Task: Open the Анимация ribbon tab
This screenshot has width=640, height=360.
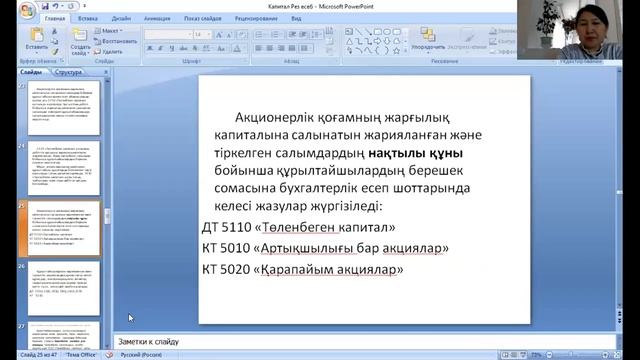Action: [x=157, y=18]
